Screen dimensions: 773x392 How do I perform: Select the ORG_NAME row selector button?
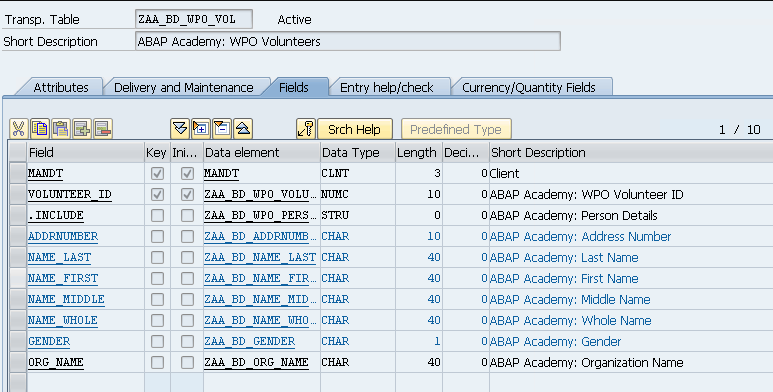click(18, 362)
